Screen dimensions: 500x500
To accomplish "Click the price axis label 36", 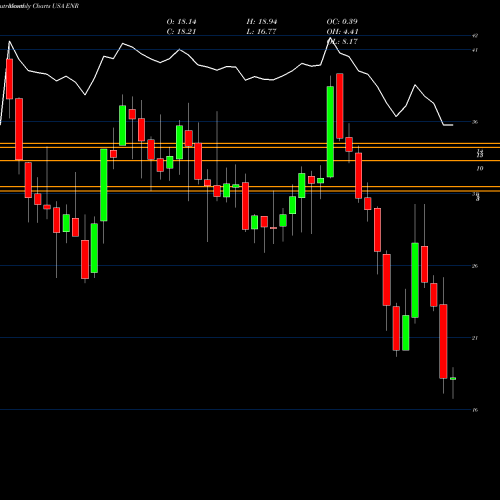I will click(475, 122).
